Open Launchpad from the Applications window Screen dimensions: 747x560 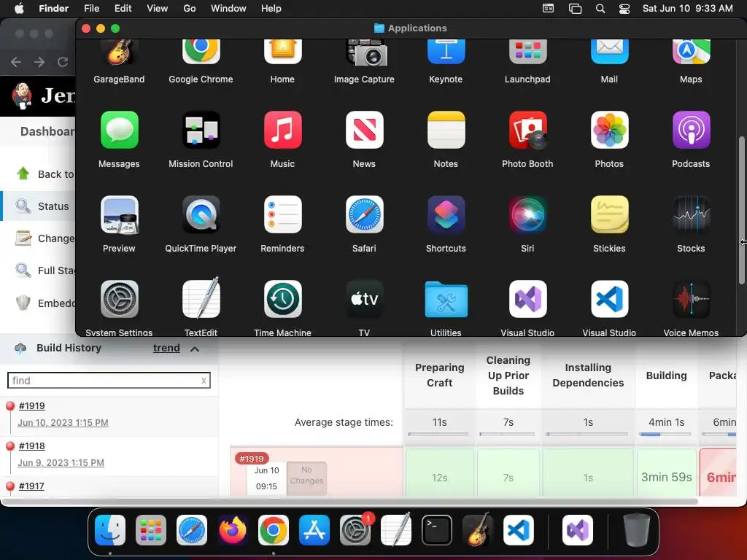pos(527,53)
